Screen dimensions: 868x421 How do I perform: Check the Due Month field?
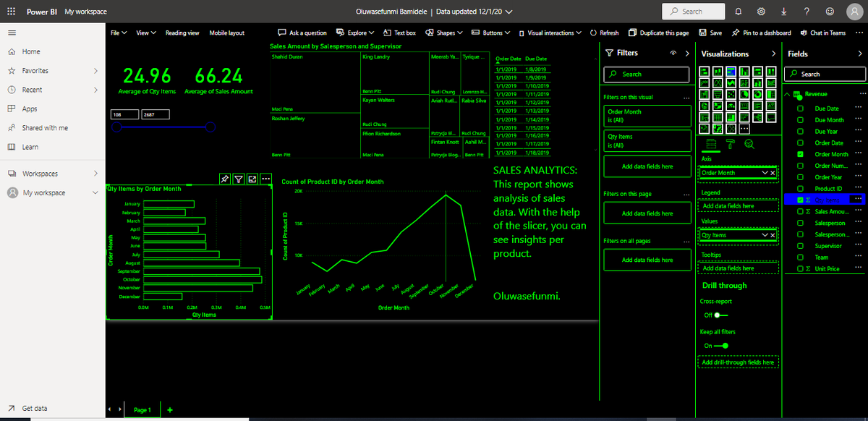(800, 120)
